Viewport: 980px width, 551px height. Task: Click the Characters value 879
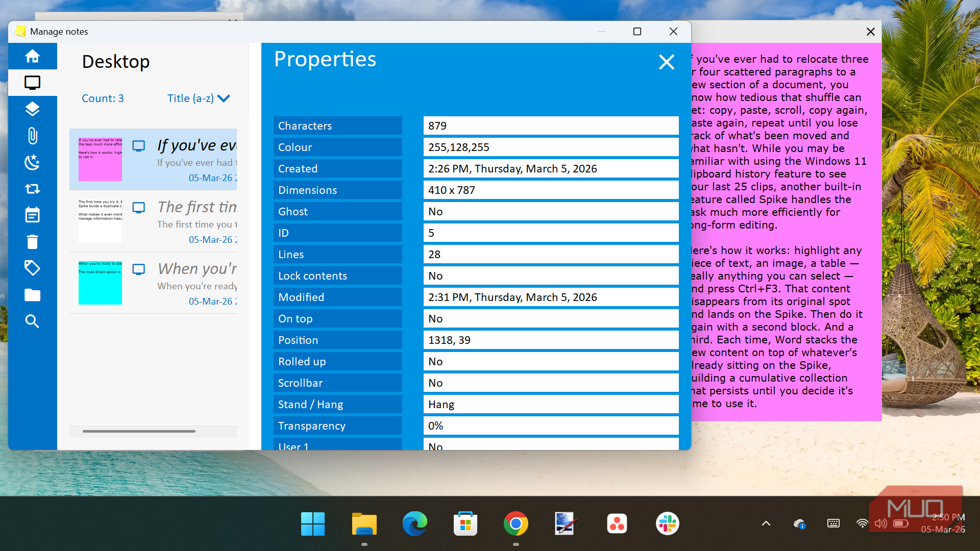point(551,126)
